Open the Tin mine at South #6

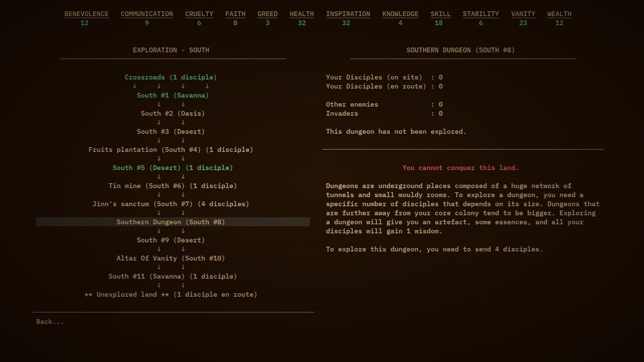pos(172,186)
